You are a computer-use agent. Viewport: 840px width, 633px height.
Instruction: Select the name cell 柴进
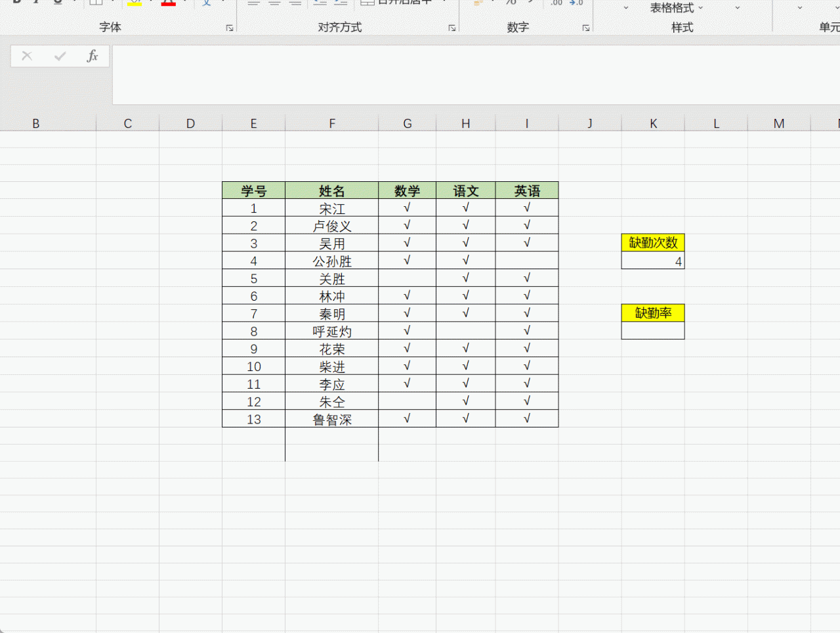(332, 366)
